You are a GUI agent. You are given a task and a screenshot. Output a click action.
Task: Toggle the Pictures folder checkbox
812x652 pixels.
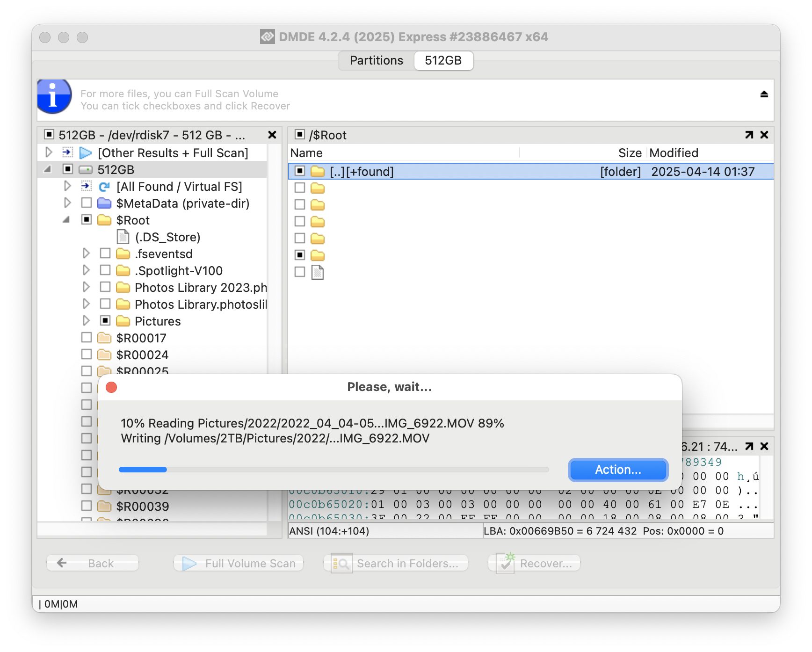105,320
